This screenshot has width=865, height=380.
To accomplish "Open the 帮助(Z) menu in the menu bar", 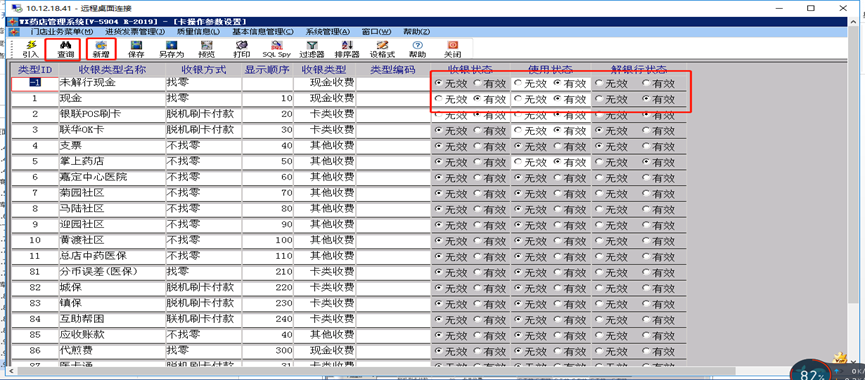I will point(417,32).
